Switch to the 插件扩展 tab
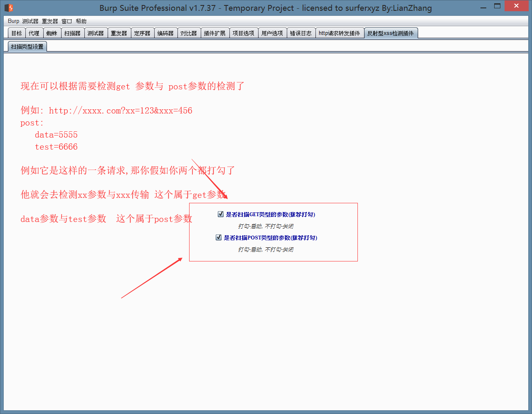Screen dimensions: 532x414 (x=215, y=33)
